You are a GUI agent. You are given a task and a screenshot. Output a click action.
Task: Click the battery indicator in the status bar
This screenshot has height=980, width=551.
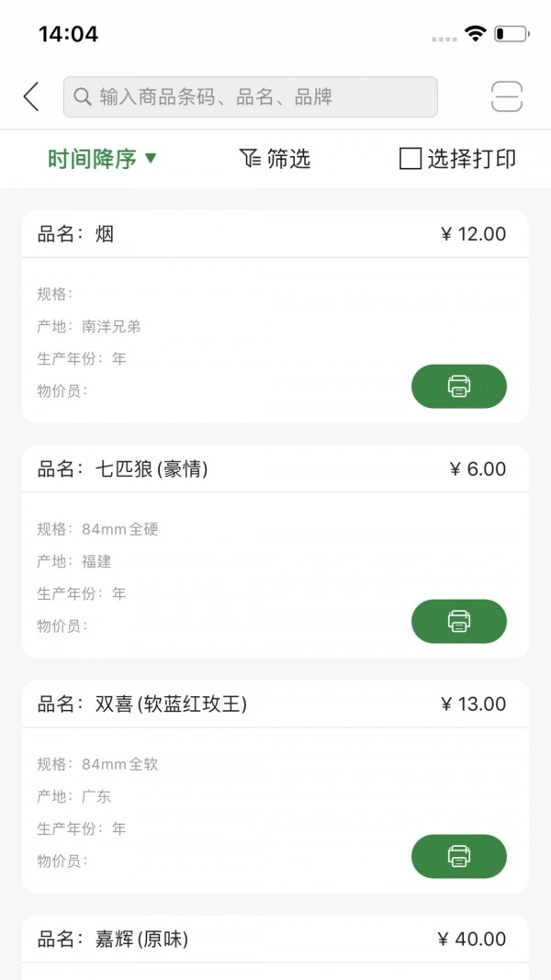pos(510,34)
